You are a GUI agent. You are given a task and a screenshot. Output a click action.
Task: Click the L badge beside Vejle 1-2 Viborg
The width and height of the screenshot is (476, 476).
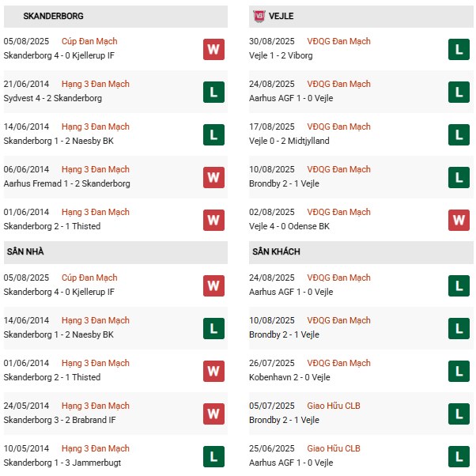459,49
